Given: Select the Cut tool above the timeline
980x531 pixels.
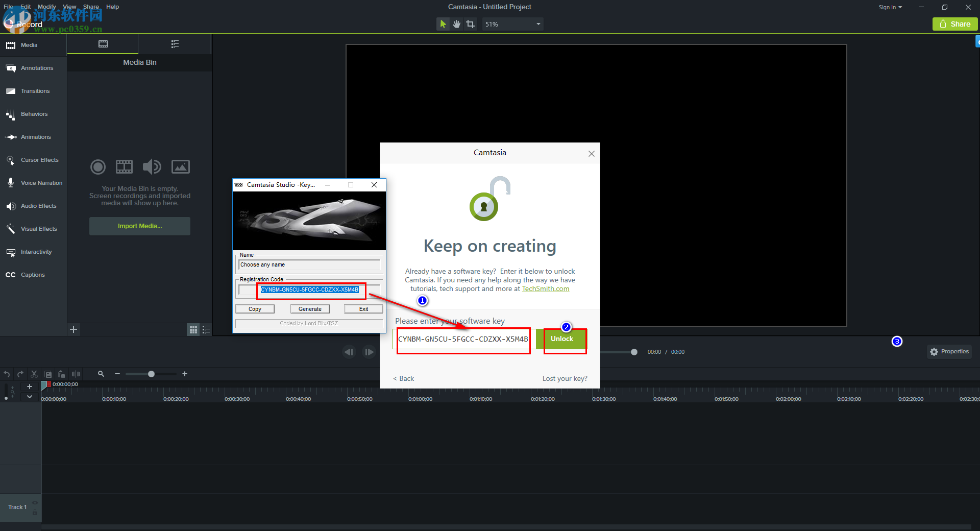Looking at the screenshot, I should pos(34,374).
